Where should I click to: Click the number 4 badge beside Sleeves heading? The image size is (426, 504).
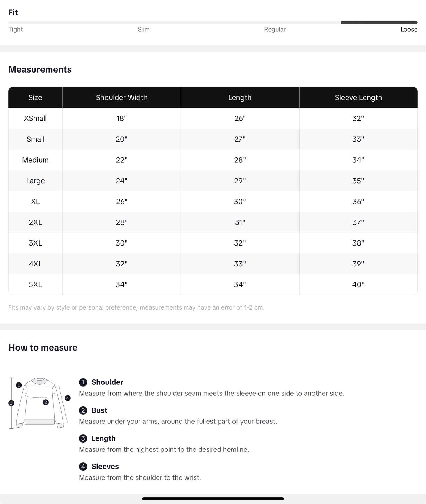(83, 467)
